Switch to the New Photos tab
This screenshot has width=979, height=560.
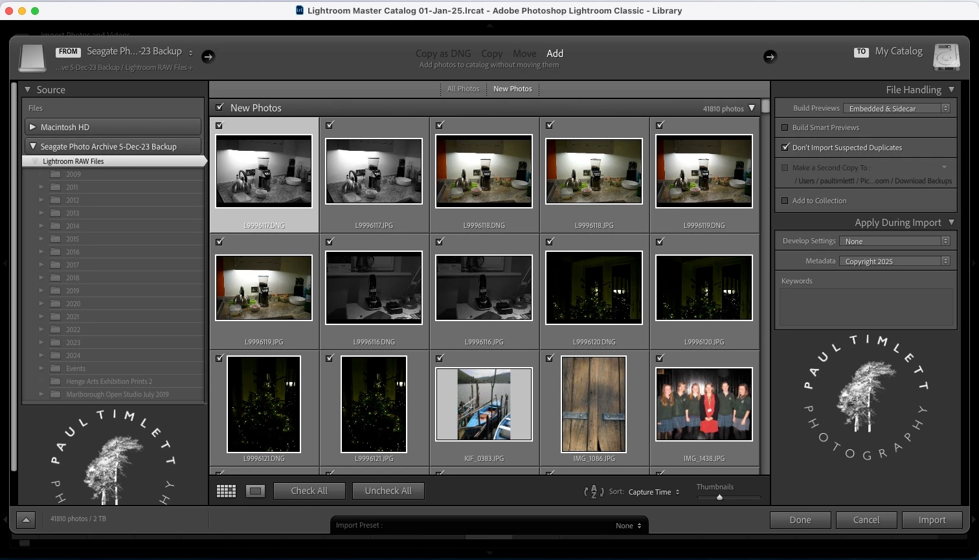pyautogui.click(x=513, y=89)
